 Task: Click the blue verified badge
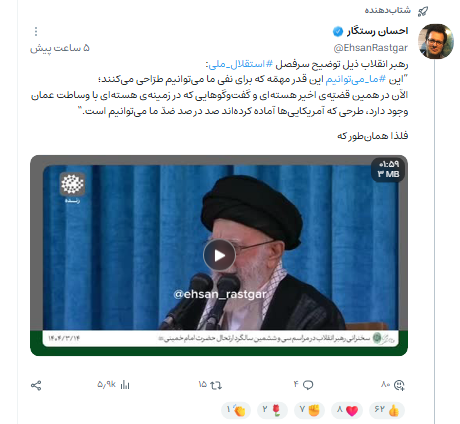click(338, 31)
